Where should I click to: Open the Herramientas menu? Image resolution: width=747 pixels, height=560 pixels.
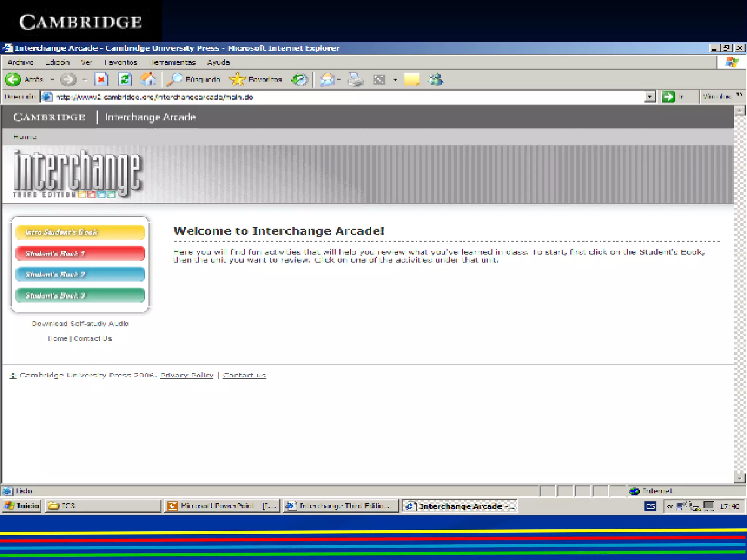click(x=173, y=62)
